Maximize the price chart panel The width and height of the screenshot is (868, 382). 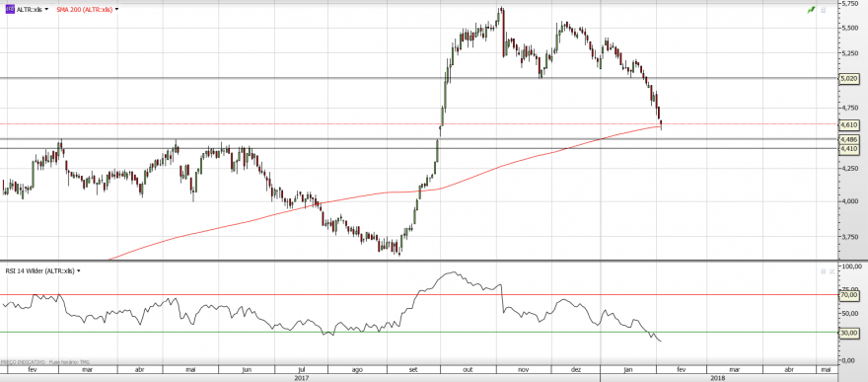(824, 10)
